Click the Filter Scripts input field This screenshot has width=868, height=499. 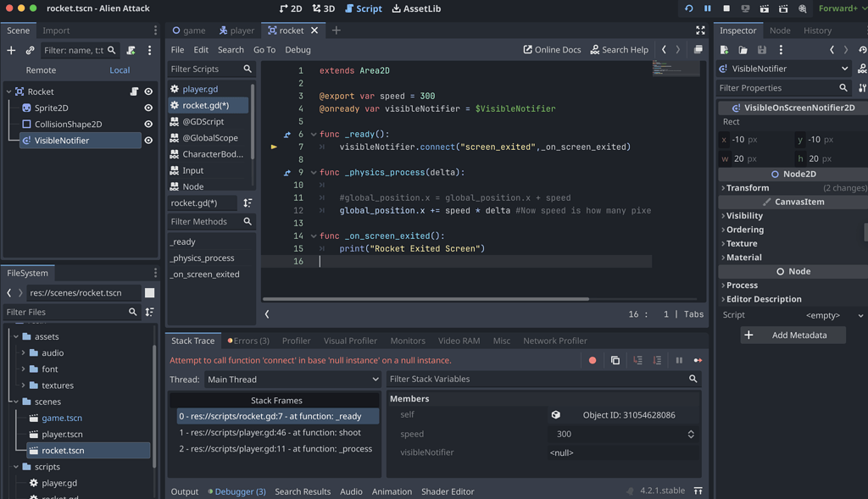[x=204, y=69]
